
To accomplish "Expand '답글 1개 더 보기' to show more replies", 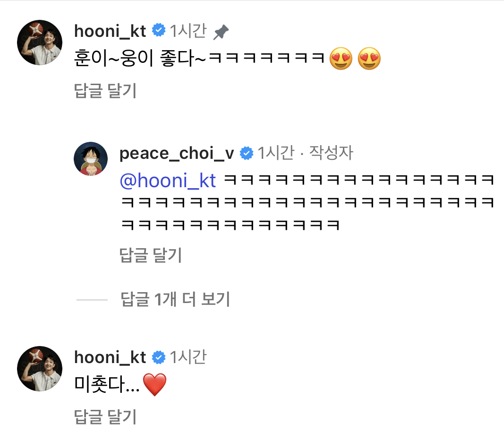I will (x=175, y=299).
